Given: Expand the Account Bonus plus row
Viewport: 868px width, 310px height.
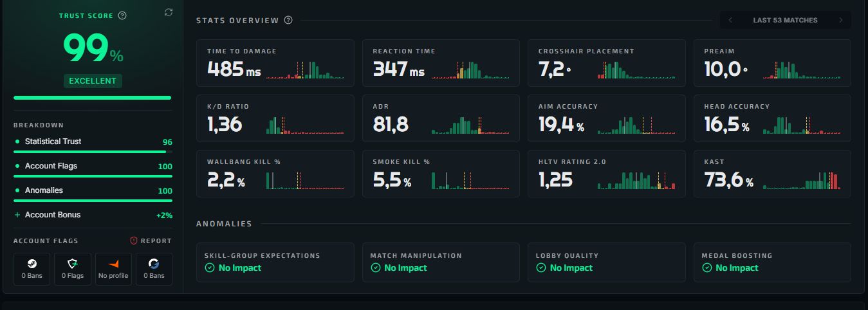Looking at the screenshot, I should click(93, 215).
